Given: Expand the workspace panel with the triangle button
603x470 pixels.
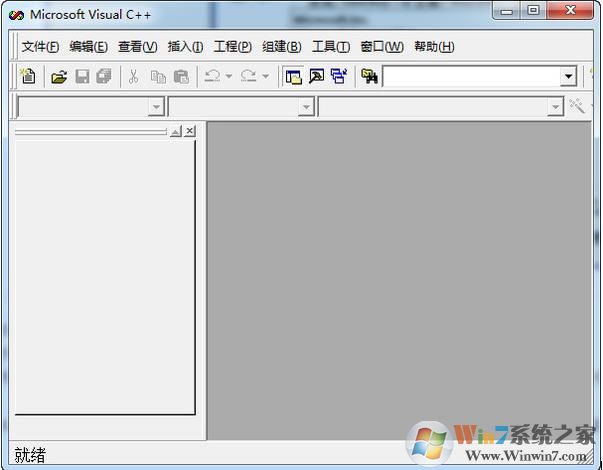Looking at the screenshot, I should point(176,132).
